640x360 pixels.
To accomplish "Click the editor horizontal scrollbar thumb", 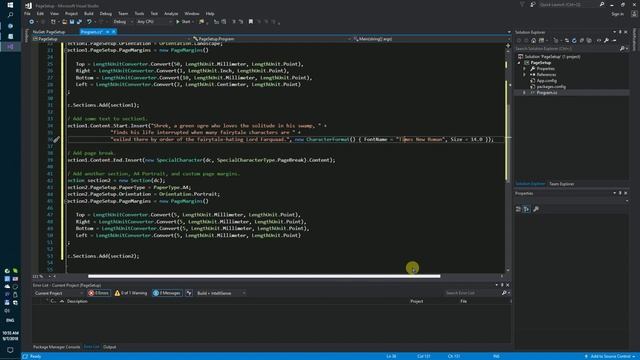I will [x=264, y=276].
